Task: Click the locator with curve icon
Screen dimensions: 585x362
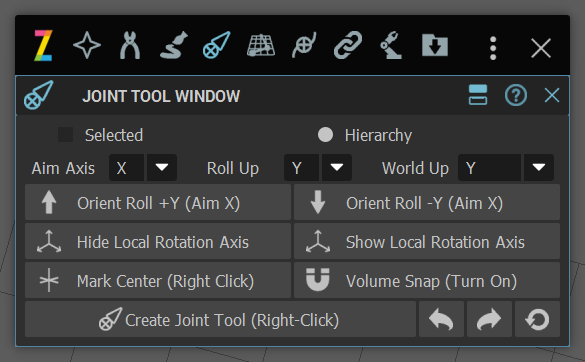Action: (304, 46)
